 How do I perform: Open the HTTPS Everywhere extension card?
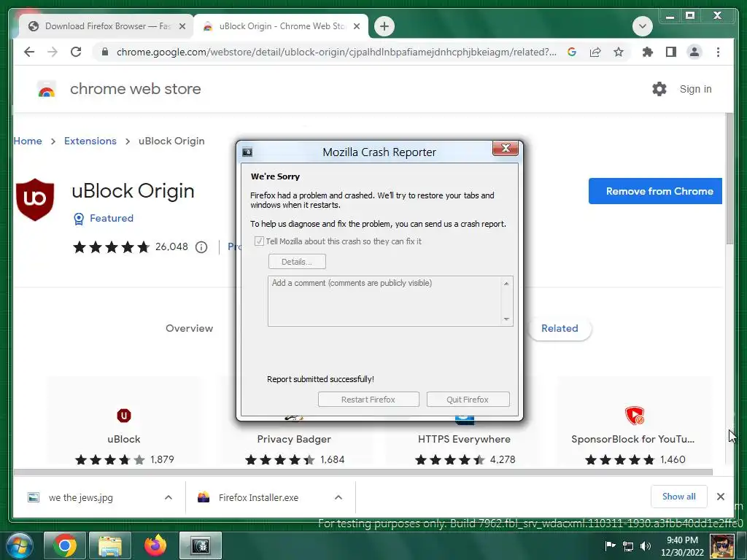pos(464,439)
